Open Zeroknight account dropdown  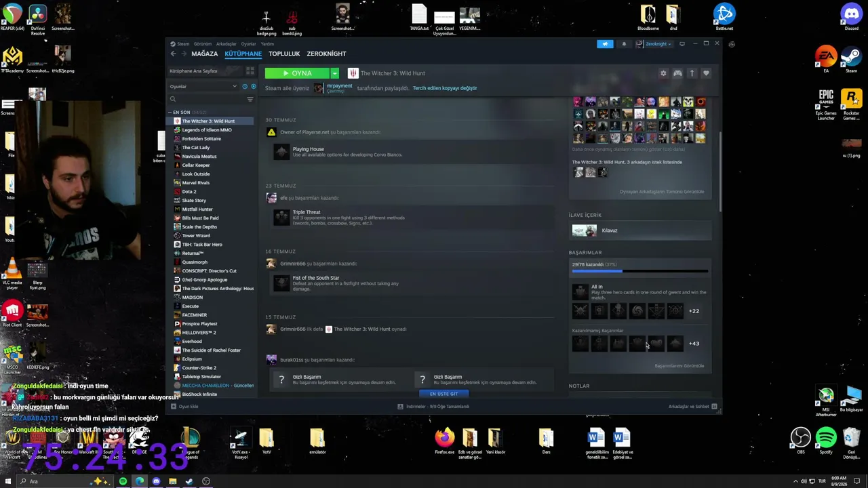(654, 44)
